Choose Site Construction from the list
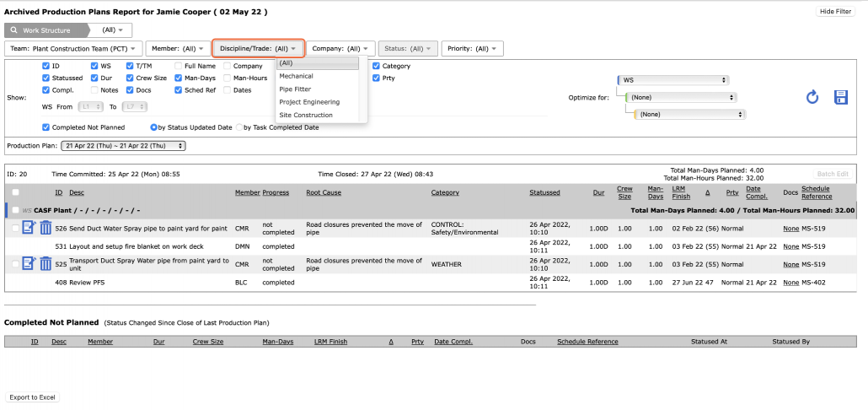The image size is (868, 410). pos(317,116)
